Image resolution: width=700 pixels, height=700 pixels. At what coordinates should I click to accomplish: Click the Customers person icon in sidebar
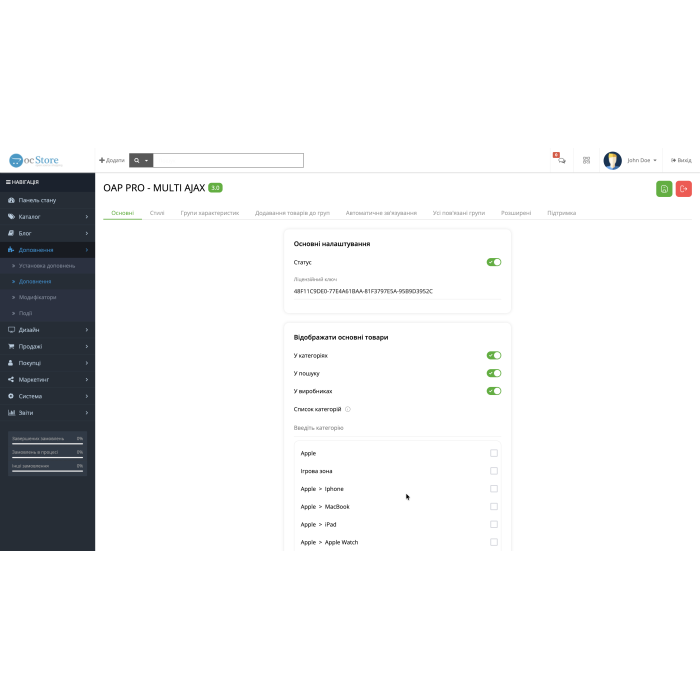tap(11, 362)
